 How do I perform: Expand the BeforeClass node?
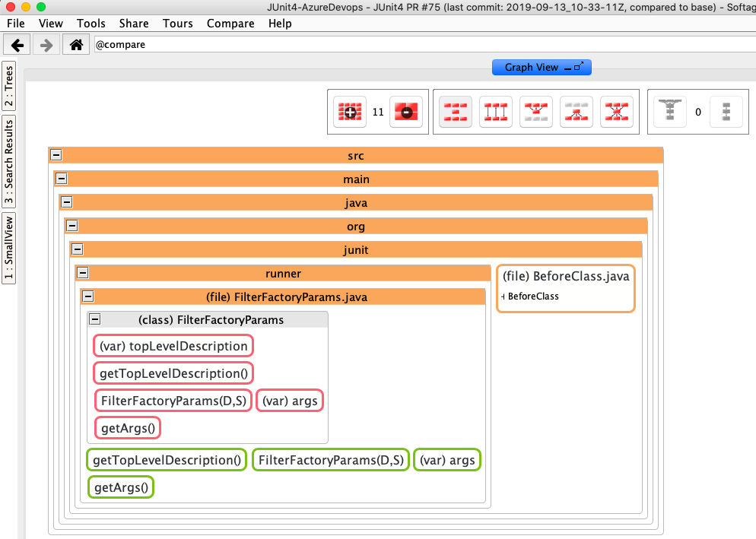pyautogui.click(x=503, y=296)
